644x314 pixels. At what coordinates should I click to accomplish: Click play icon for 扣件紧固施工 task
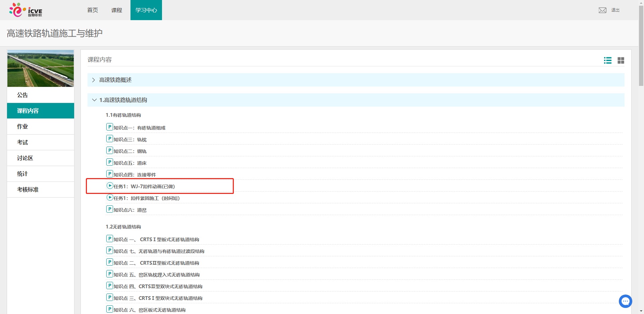(x=110, y=197)
